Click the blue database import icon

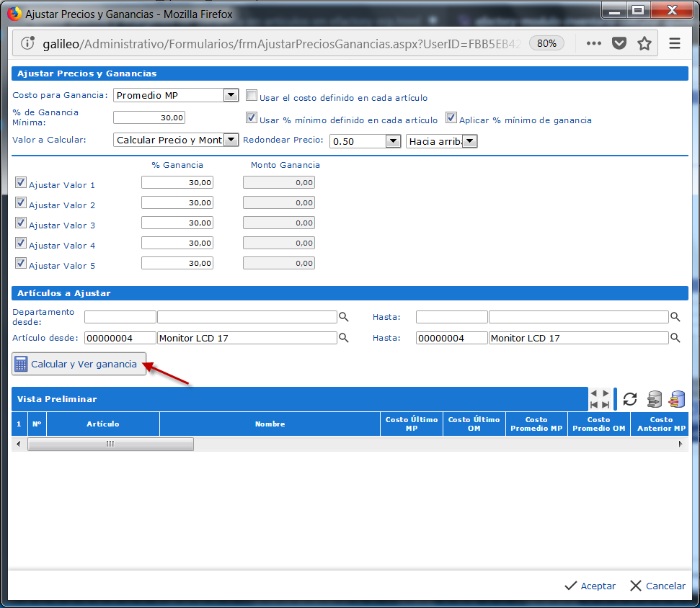click(677, 399)
